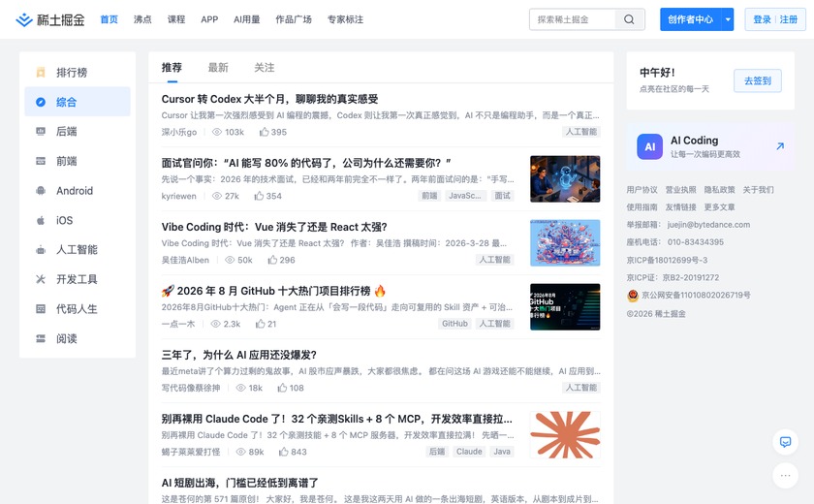
Task: Click the search magnifier icon
Action: coord(629,19)
